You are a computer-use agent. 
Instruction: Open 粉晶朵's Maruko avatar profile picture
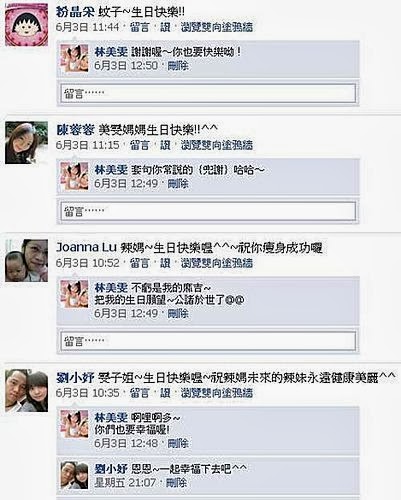(26, 25)
